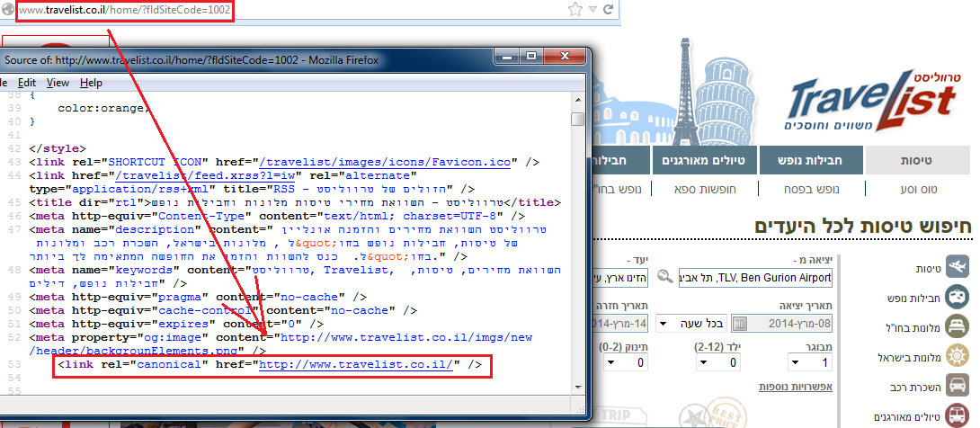The width and height of the screenshot is (980, 428).
Task: Maximize the source viewer window
Action: (x=530, y=57)
